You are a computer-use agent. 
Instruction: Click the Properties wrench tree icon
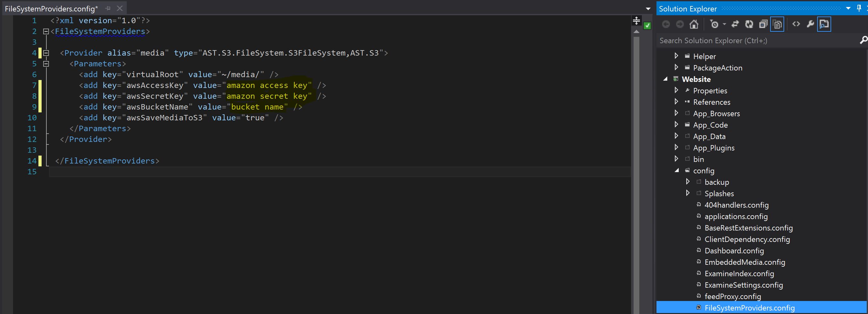click(687, 90)
